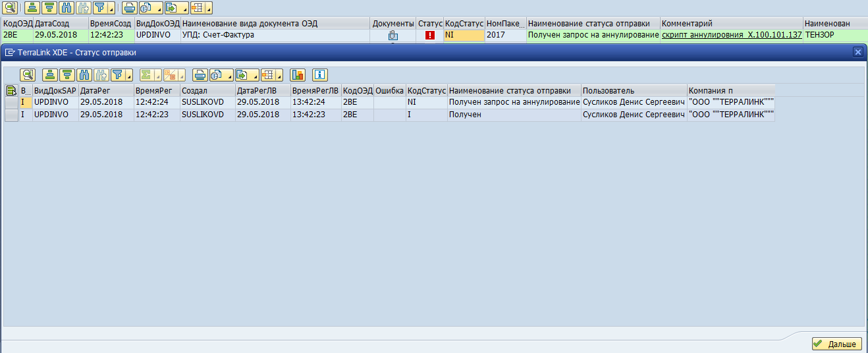Expand the layout dropdown in main top toolbar

209,10
